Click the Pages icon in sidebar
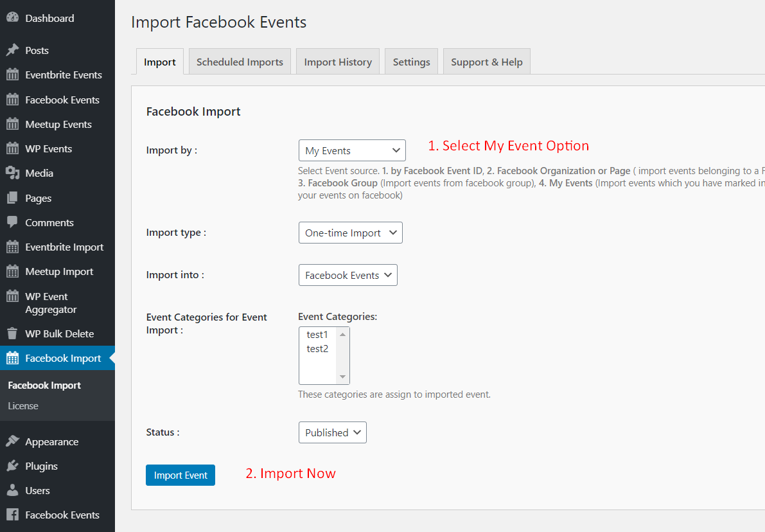Screen dimensions: 765x532 (12, 198)
